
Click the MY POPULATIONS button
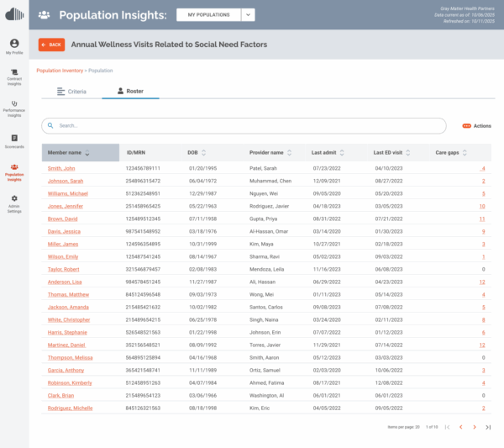208,15
